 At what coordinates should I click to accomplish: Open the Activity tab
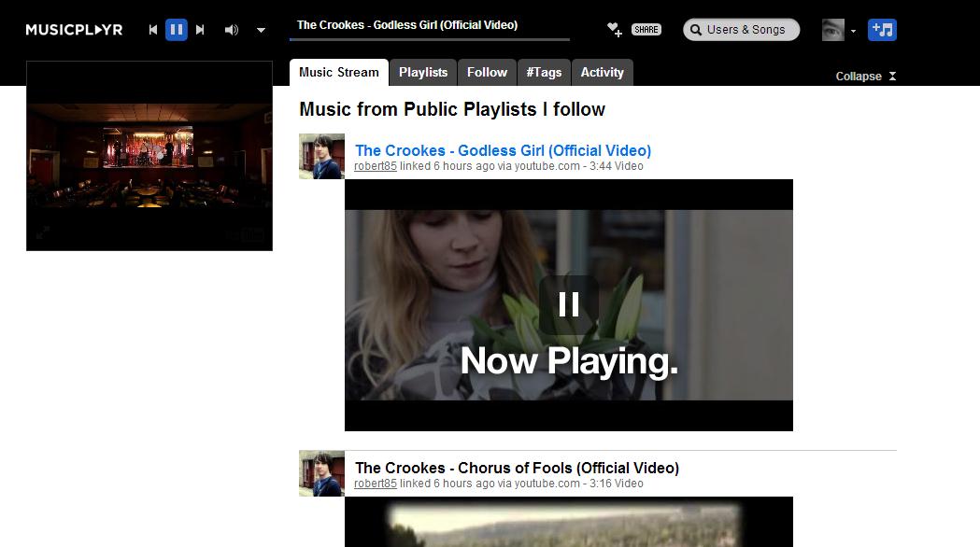click(602, 73)
